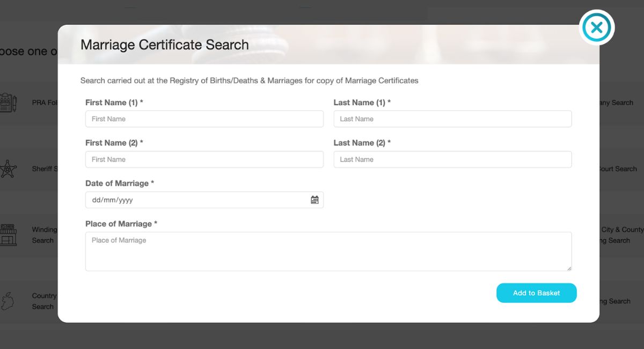Click the Last Name (1) label
The width and height of the screenshot is (644, 349).
tap(362, 102)
